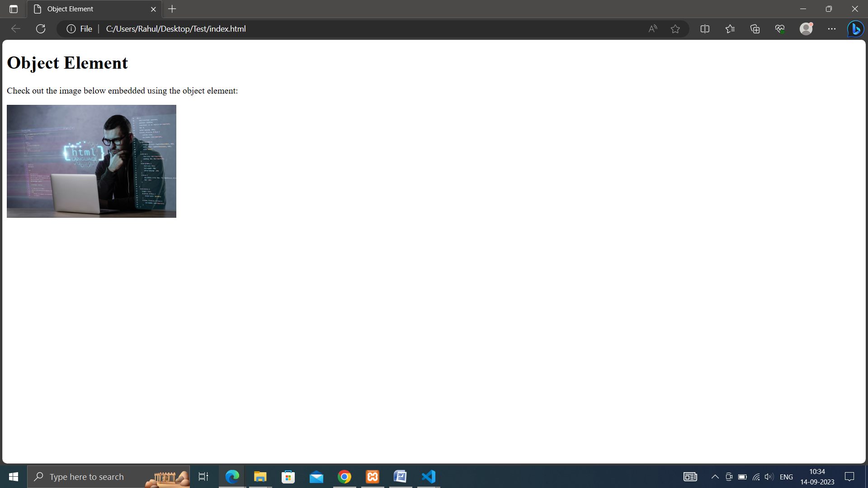Show hidden system tray icons
868x488 pixels.
(x=715, y=477)
